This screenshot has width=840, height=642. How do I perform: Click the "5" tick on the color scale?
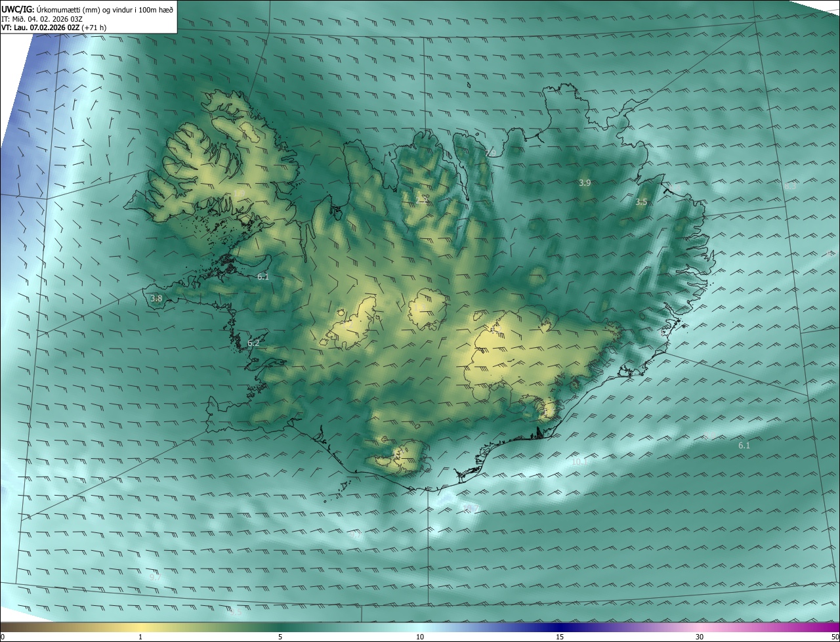click(280, 637)
